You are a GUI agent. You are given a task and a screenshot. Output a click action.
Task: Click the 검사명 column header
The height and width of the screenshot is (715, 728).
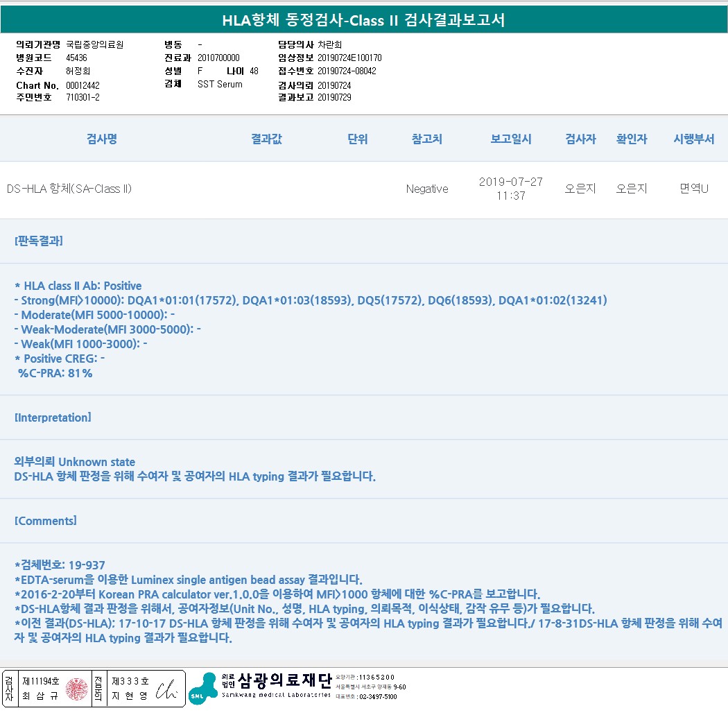[102, 139]
